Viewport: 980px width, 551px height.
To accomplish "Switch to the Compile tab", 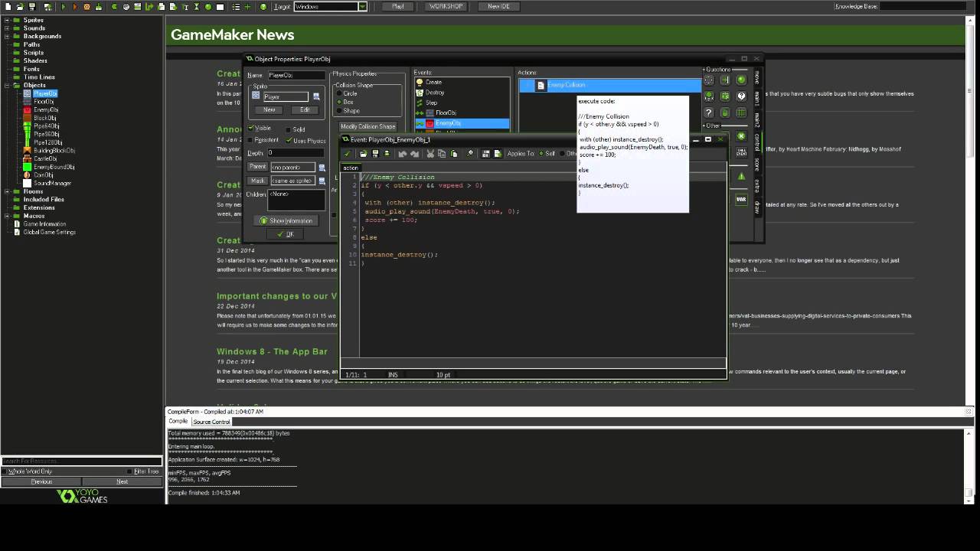I will 178,421.
